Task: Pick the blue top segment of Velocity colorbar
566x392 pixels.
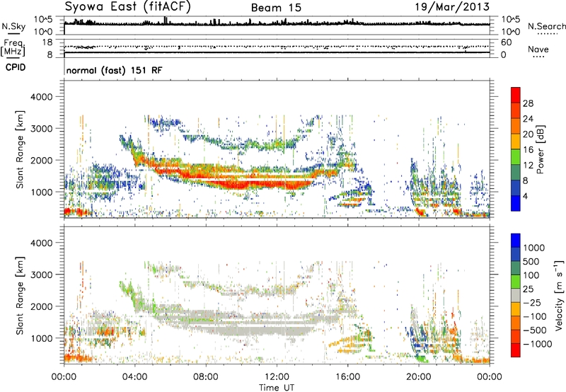Action: (516, 241)
